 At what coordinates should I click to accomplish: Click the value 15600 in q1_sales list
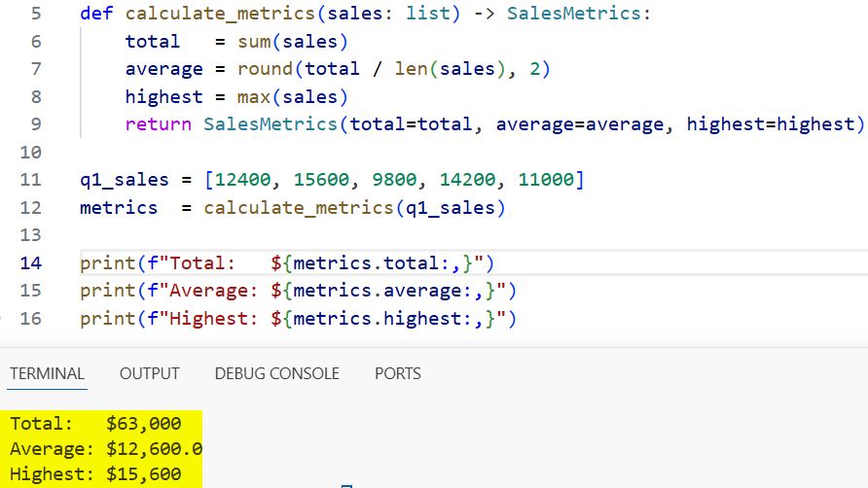click(322, 180)
